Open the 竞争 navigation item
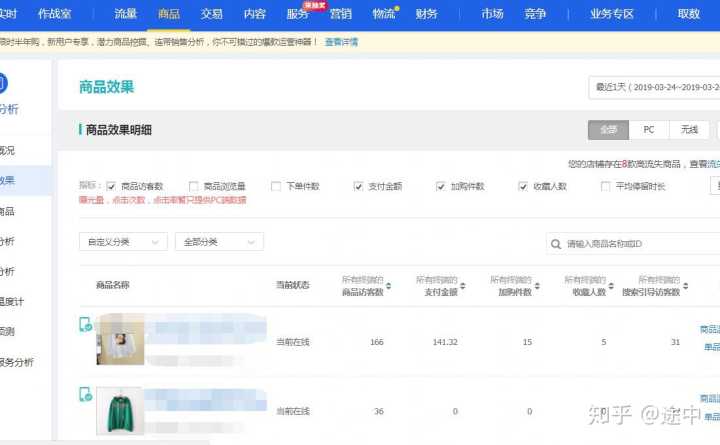The width and height of the screenshot is (720, 445). click(535, 14)
